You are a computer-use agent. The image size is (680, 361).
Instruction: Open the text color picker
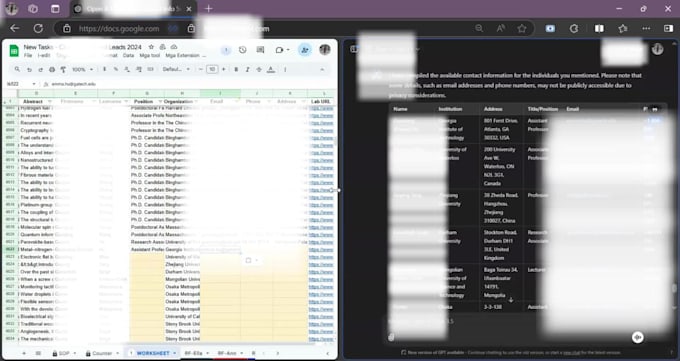click(271, 69)
